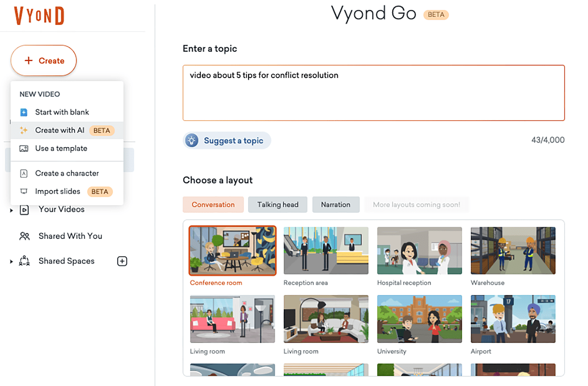Click the lightbulb icon beside Suggest a topic
Image resolution: width=588 pixels, height=386 pixels.
click(x=192, y=141)
